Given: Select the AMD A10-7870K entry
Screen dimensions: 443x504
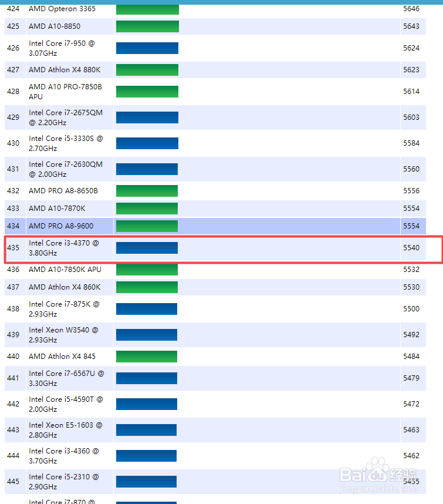Looking at the screenshot, I should 57,209.
